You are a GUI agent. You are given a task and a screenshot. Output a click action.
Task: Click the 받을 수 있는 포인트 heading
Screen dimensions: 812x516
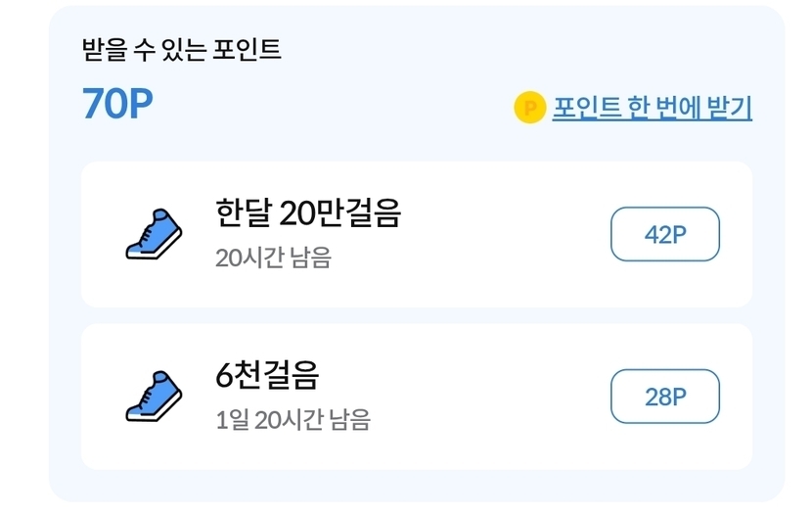[x=182, y=50]
